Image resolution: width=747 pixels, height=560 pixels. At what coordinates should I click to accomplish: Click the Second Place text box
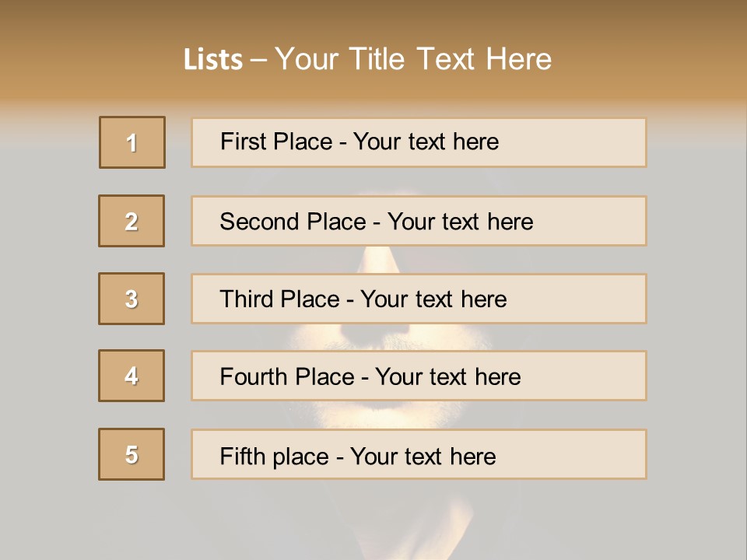(x=419, y=221)
